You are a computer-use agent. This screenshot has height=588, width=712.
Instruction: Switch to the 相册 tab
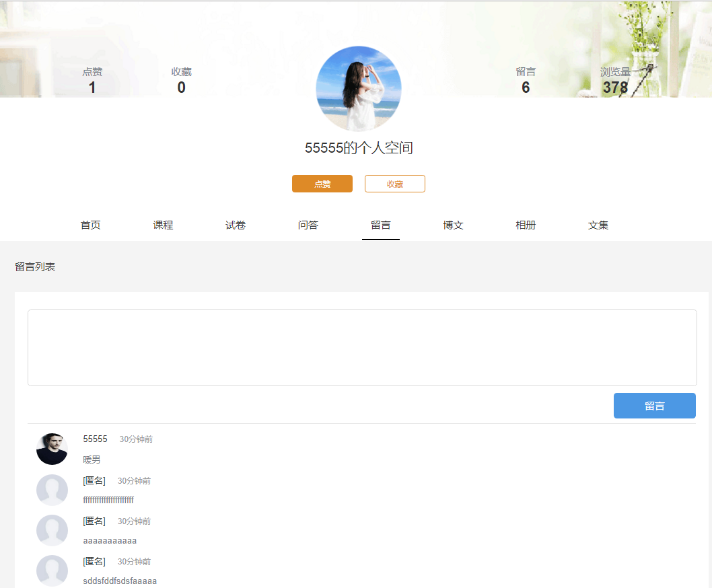tap(526, 225)
